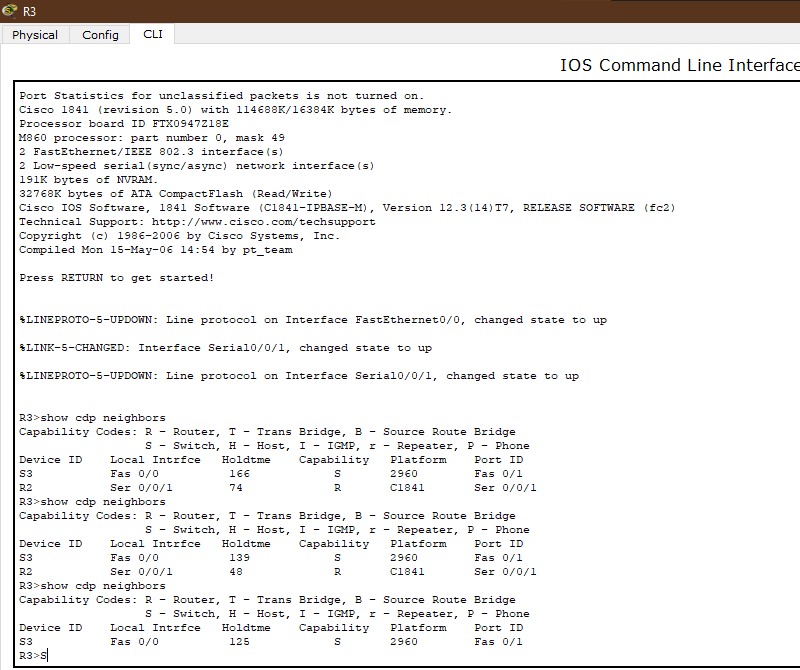Click the Serial0/0/1 LINK-5-CHANGED message
Image resolution: width=800 pixels, height=670 pixels.
[x=226, y=348]
